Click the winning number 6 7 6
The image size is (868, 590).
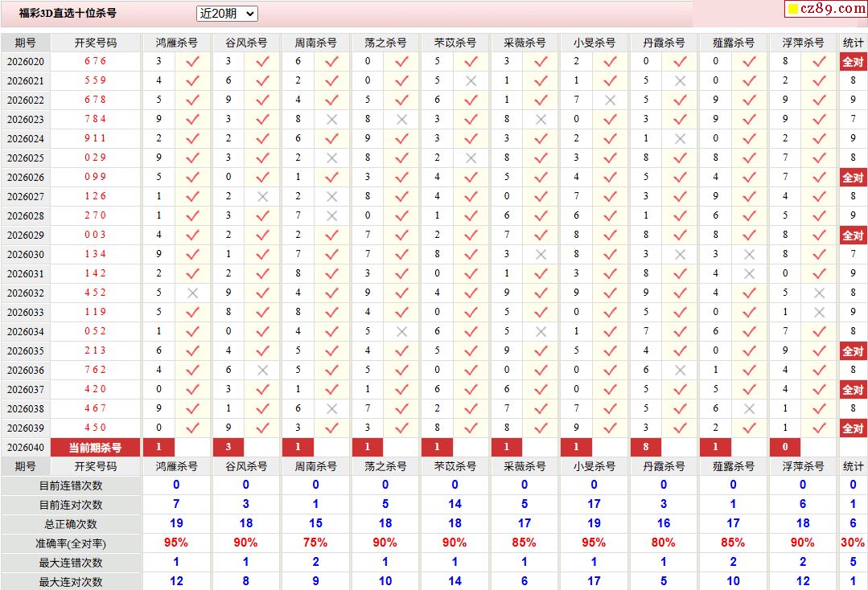[x=95, y=61]
